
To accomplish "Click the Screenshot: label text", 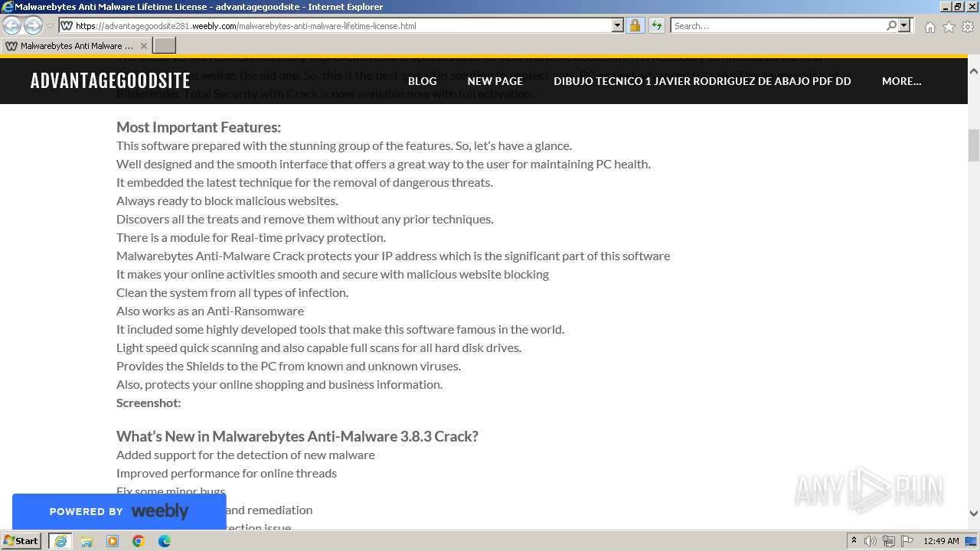I will tap(149, 403).
